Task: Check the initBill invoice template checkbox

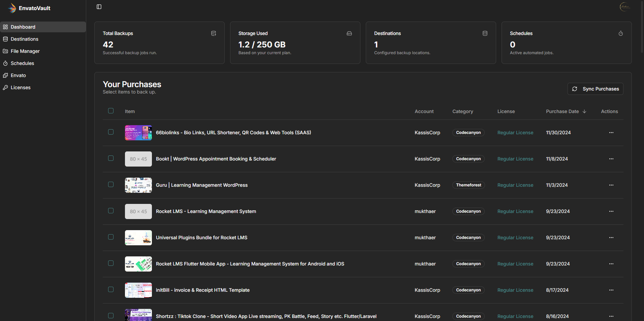Action: (x=111, y=289)
